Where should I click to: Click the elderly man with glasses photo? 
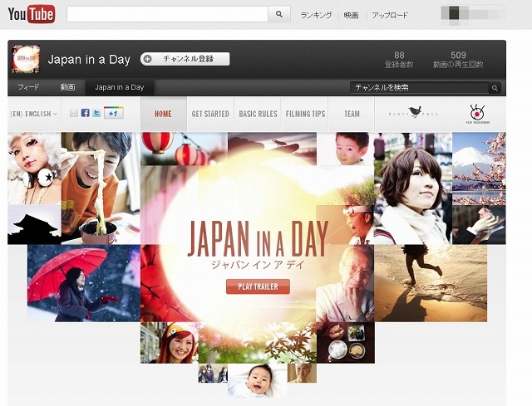[x=346, y=283]
